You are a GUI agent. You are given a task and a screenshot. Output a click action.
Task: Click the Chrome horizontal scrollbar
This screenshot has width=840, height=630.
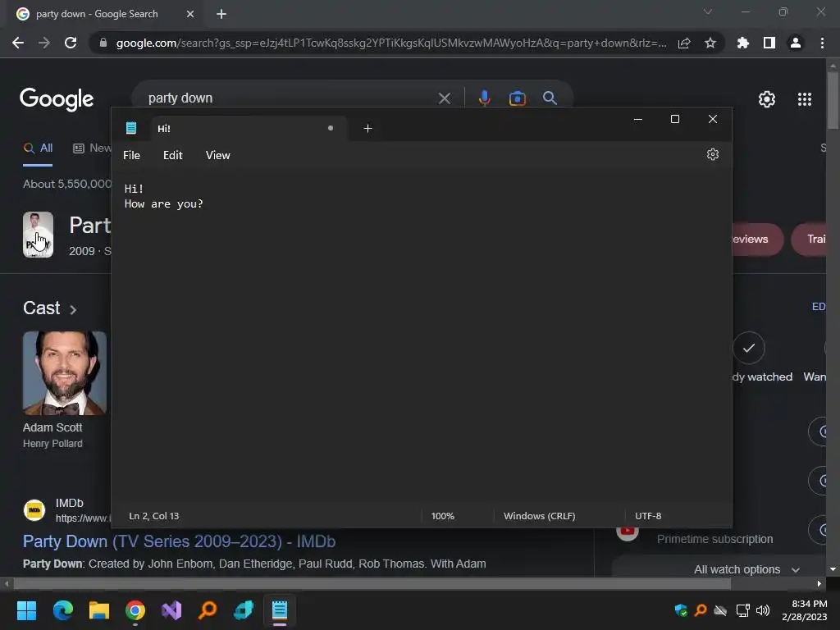tap(372, 584)
